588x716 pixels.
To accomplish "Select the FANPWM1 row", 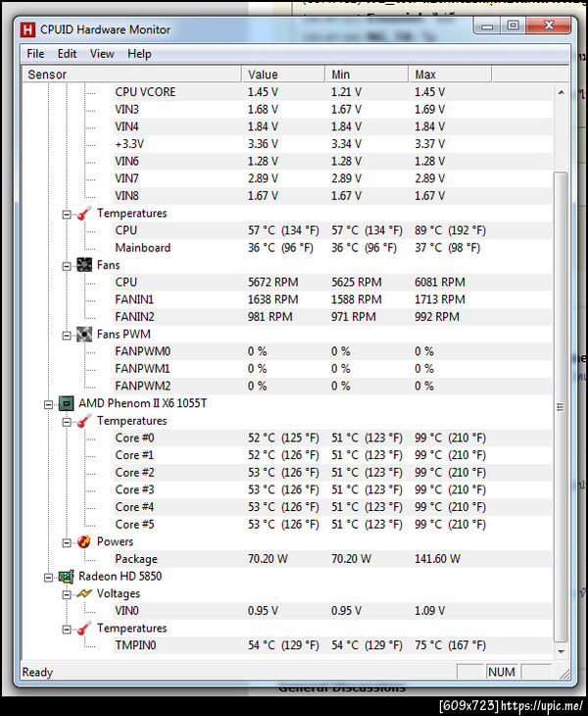I will point(332,369).
